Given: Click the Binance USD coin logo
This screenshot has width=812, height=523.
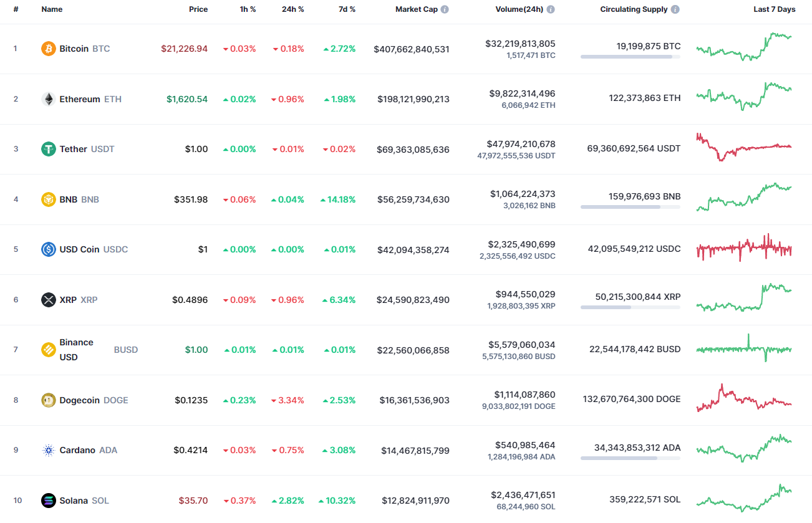Looking at the screenshot, I should tap(47, 350).
